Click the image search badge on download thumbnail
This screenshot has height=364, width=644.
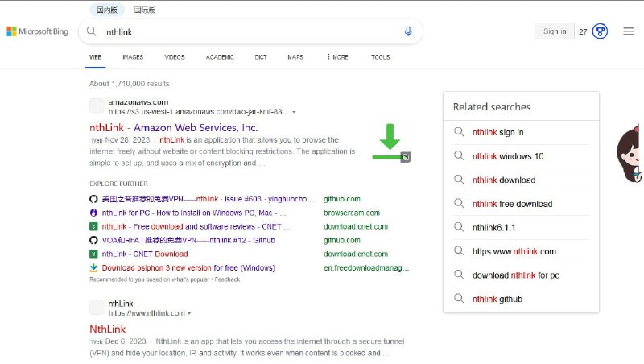pyautogui.click(x=406, y=157)
